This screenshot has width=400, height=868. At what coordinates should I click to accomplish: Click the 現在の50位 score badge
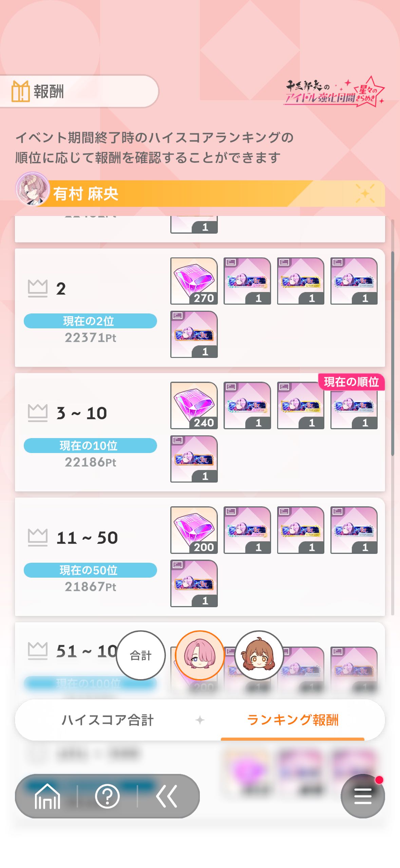(x=90, y=570)
